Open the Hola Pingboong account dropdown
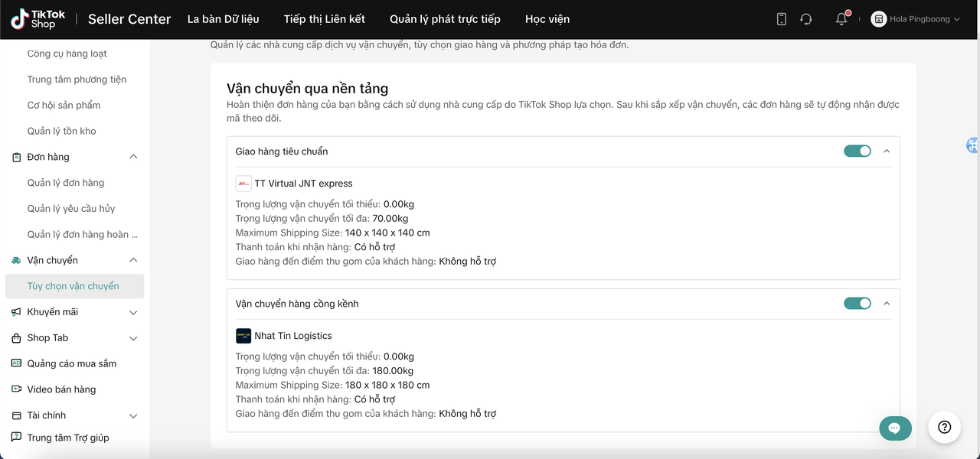 pyautogui.click(x=916, y=19)
